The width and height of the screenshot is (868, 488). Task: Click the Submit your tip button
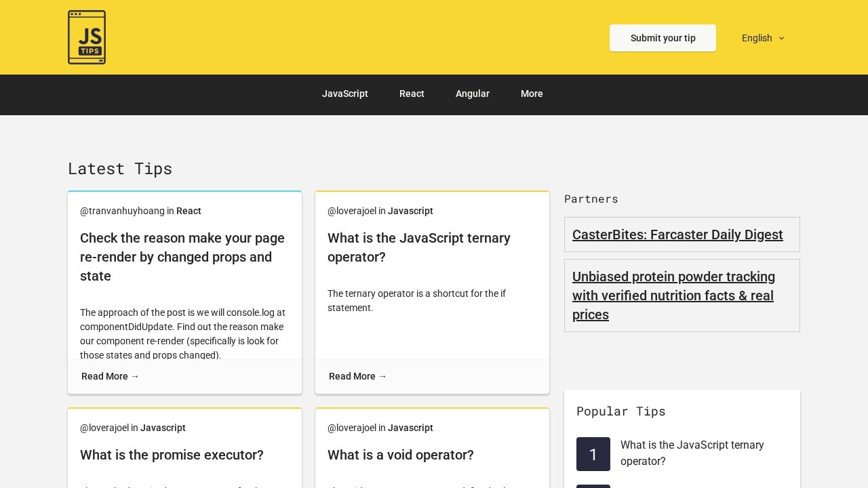tap(663, 38)
